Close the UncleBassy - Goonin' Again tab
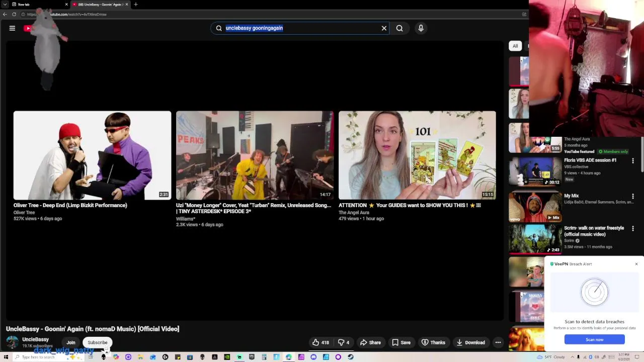Screen dimensions: 644x362 [127, 4]
